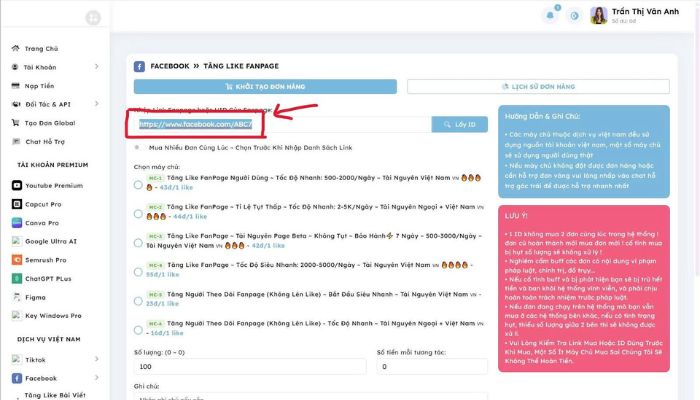Click the Canva Pro icon
Image resolution: width=700 pixels, height=400 pixels.
coord(17,223)
